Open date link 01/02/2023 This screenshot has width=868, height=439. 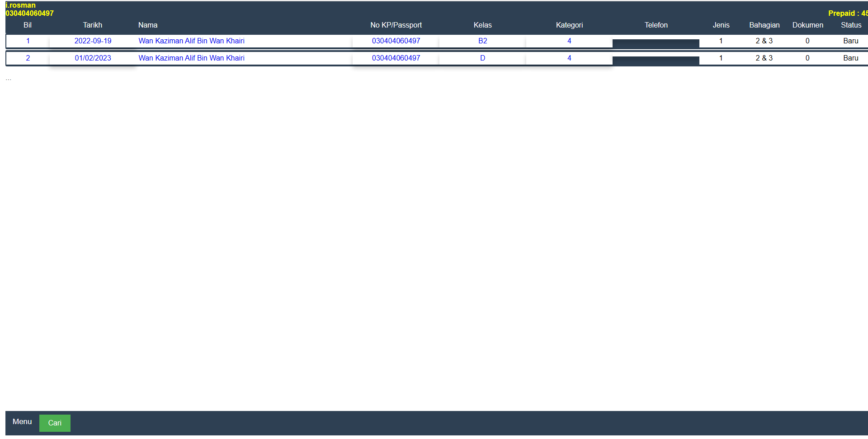coord(93,58)
